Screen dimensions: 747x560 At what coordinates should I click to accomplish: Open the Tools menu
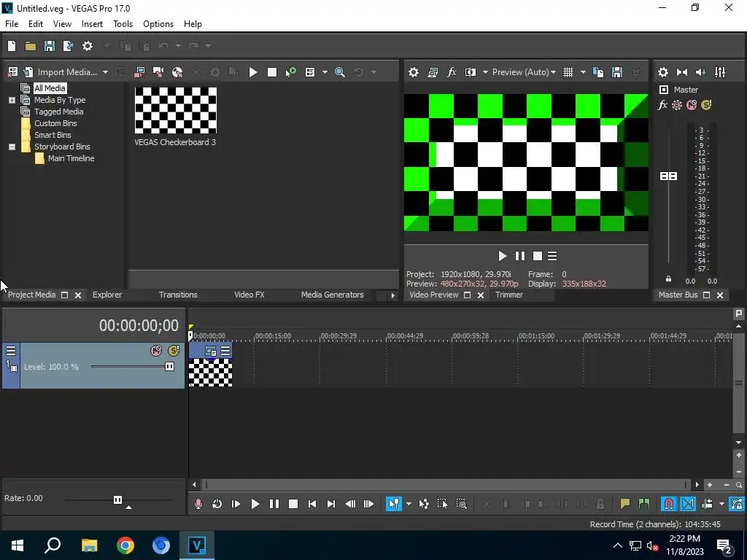[x=123, y=24]
